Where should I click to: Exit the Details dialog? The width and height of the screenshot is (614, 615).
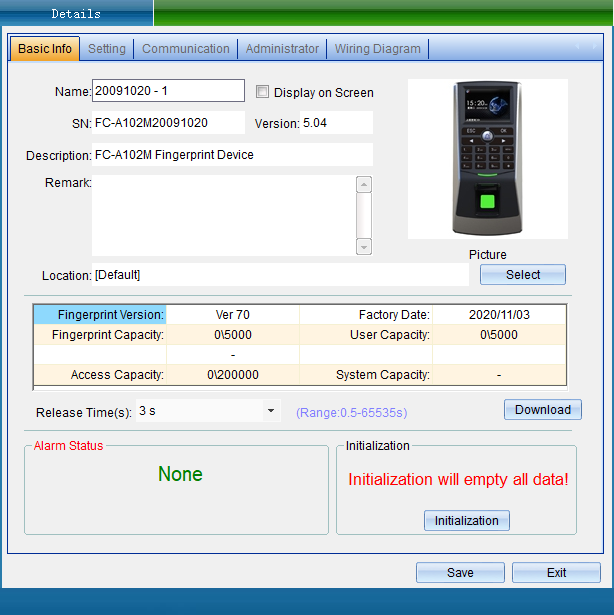pyautogui.click(x=556, y=573)
